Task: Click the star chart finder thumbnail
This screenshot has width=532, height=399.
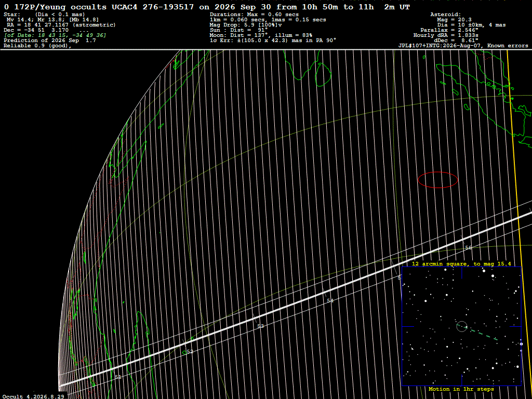Action: pos(461,326)
